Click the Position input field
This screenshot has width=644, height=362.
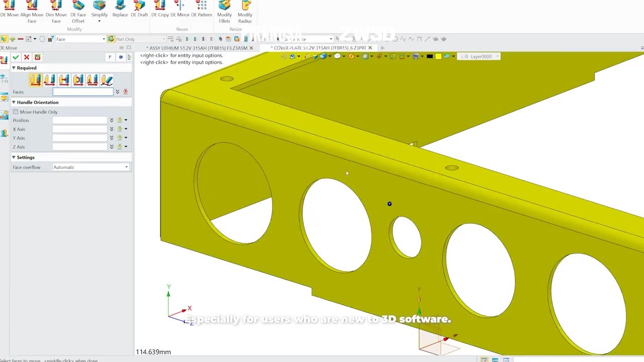80,120
